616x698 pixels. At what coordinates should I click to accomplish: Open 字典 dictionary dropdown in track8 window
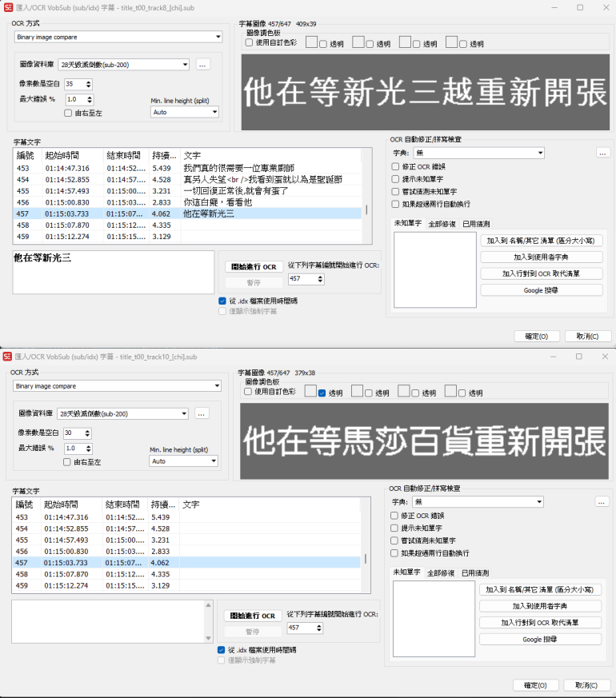[479, 153]
